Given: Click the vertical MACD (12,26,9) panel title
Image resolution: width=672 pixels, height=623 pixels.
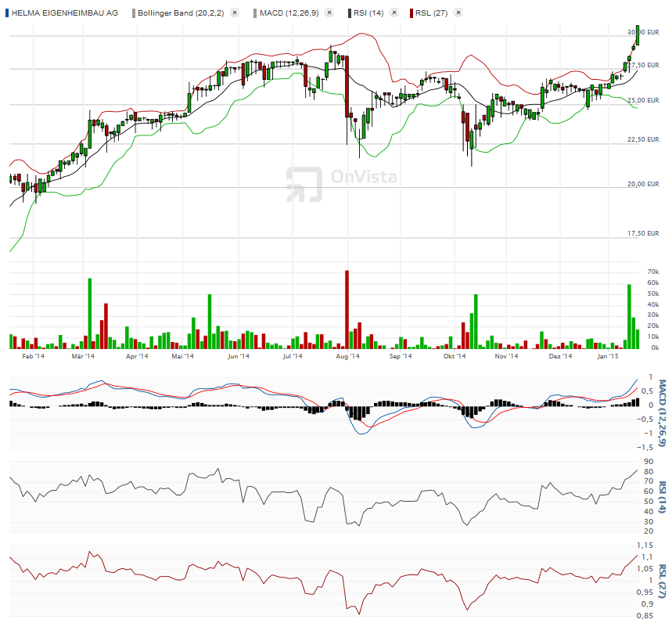Looking at the screenshot, I should point(662,412).
